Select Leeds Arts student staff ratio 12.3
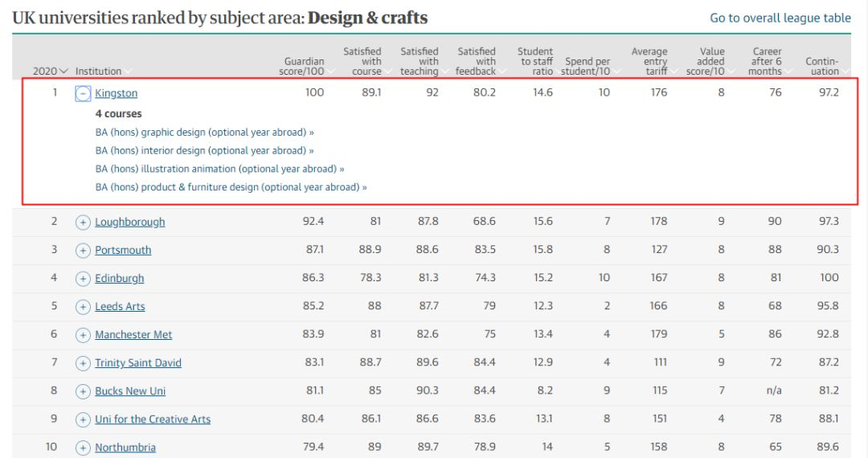Viewport: 868px width, 458px height. (x=542, y=306)
